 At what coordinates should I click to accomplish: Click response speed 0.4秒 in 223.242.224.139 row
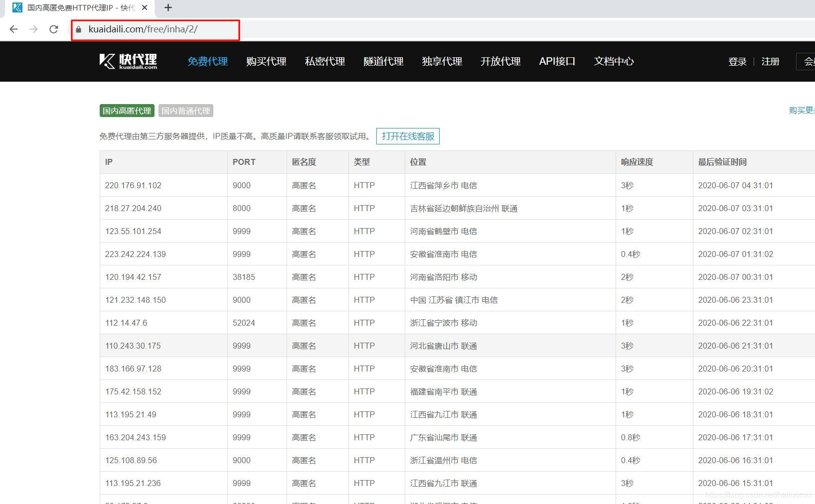click(x=631, y=254)
